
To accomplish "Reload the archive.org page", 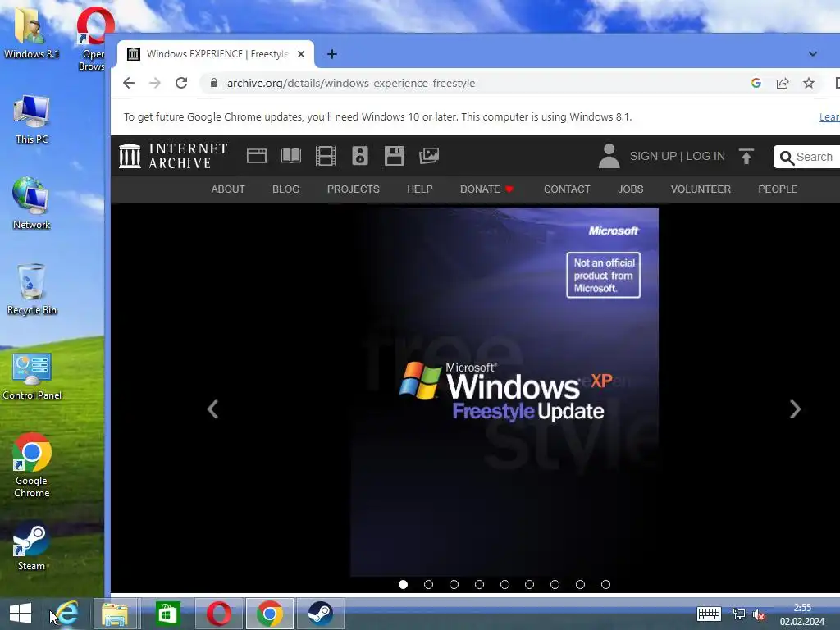I will [181, 83].
